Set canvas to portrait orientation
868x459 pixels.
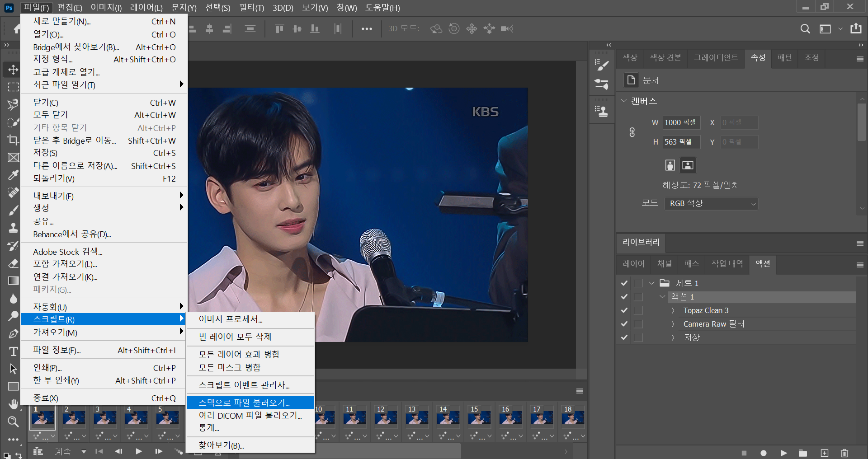pos(670,165)
